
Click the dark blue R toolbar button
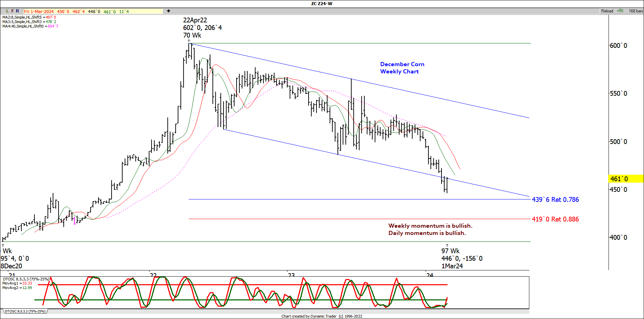pos(18,11)
